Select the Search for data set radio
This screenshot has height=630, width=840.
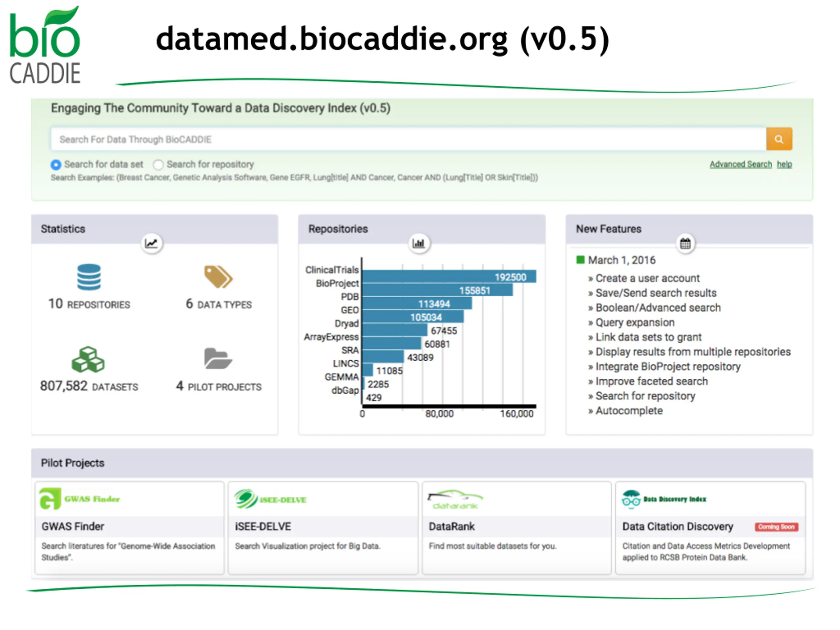tap(56, 165)
